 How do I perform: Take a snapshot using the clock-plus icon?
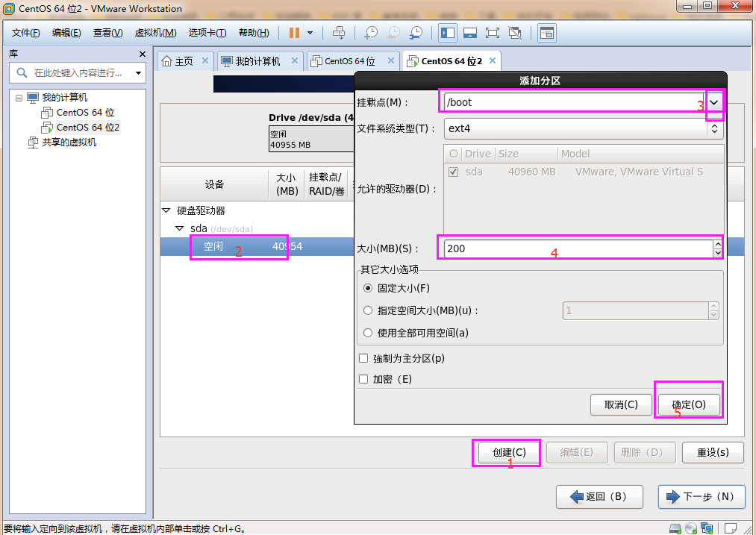coord(370,33)
